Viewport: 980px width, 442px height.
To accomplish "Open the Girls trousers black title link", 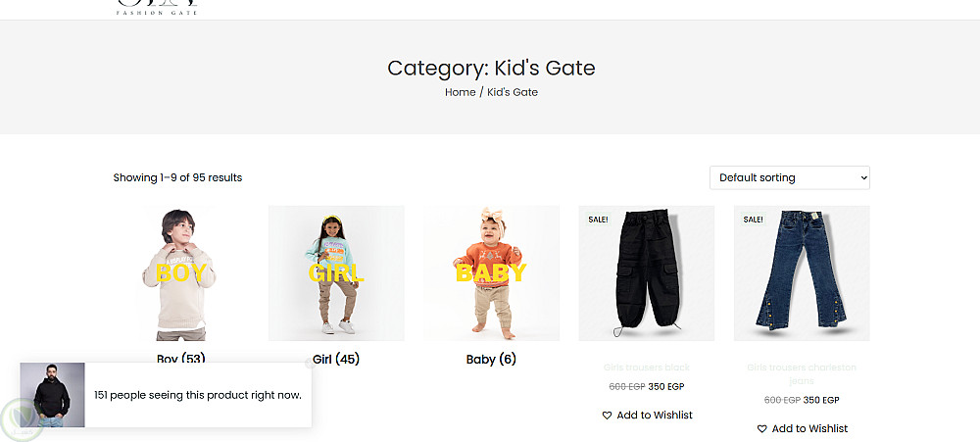I will pyautogui.click(x=647, y=368).
